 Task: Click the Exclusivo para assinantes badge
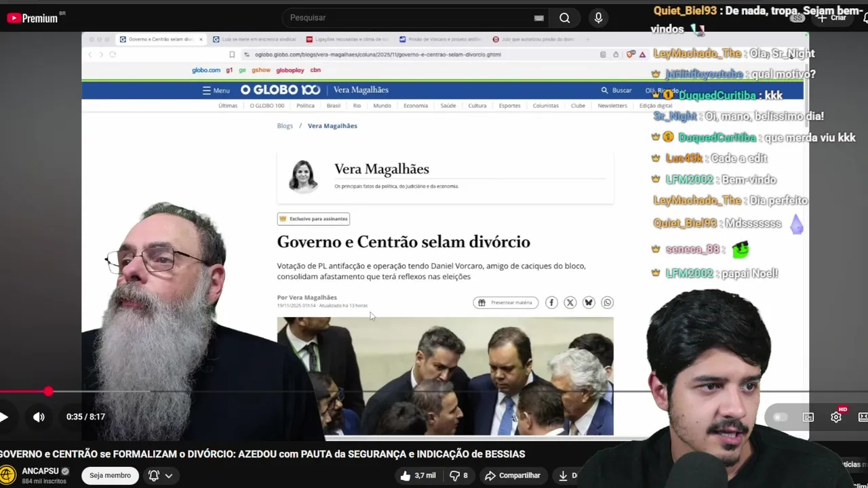[x=313, y=219]
